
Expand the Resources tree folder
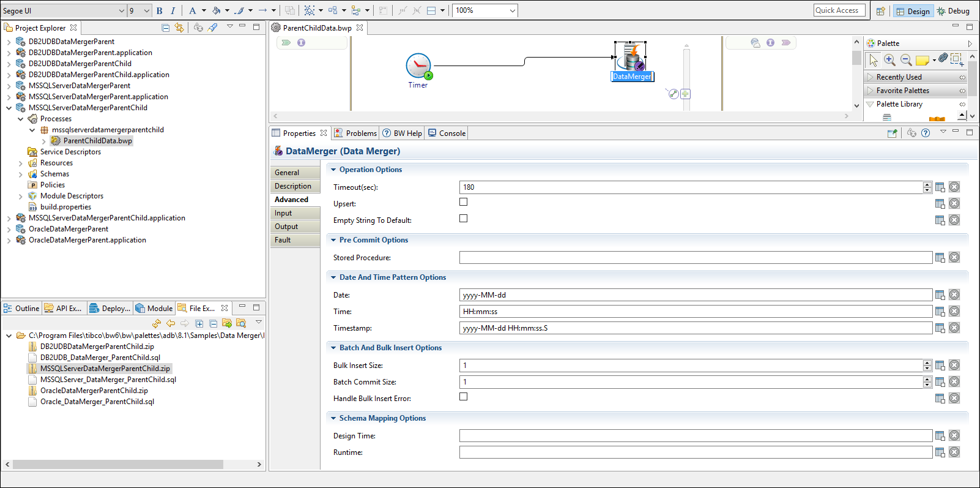[21, 163]
